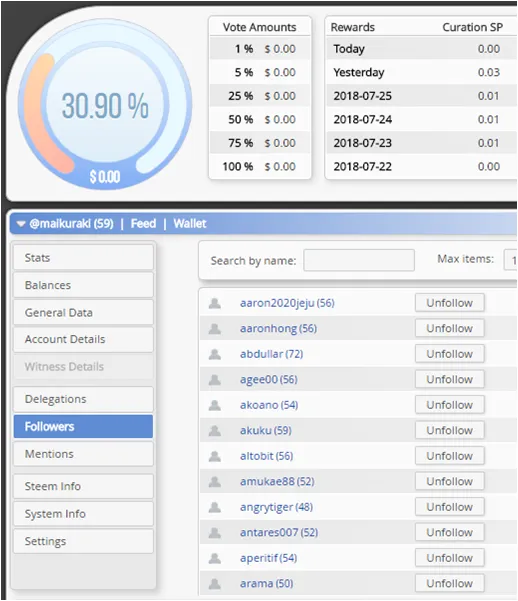Open akoano (54) profile link

269,405
